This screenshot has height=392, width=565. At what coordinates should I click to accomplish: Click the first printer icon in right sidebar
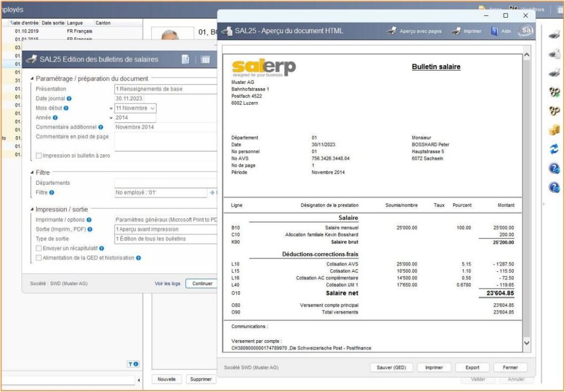[x=554, y=35]
